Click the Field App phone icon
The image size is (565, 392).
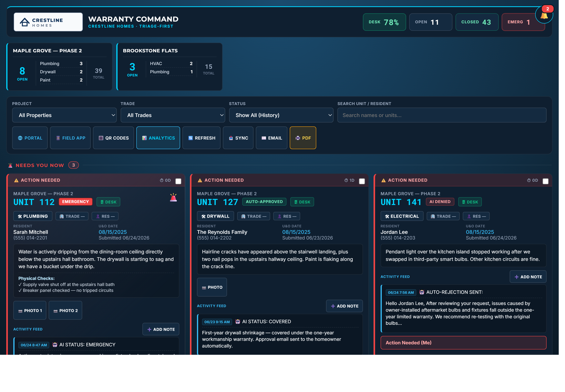coord(58,138)
